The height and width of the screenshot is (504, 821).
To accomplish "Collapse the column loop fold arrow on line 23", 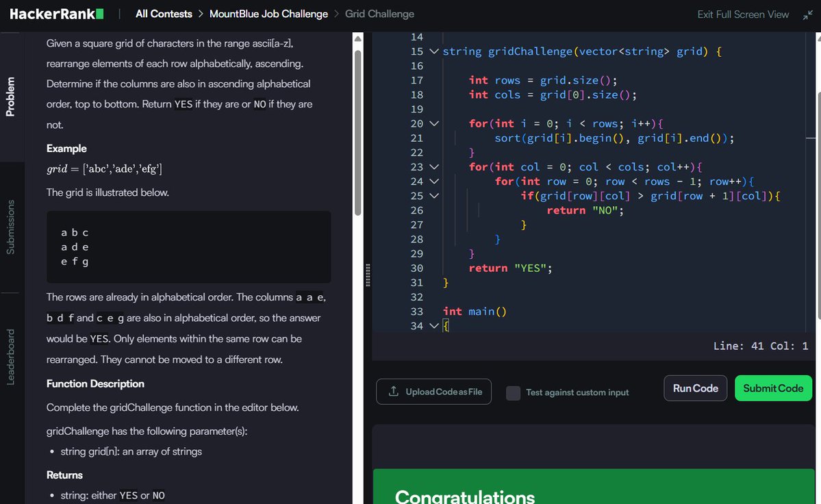I will click(x=434, y=167).
